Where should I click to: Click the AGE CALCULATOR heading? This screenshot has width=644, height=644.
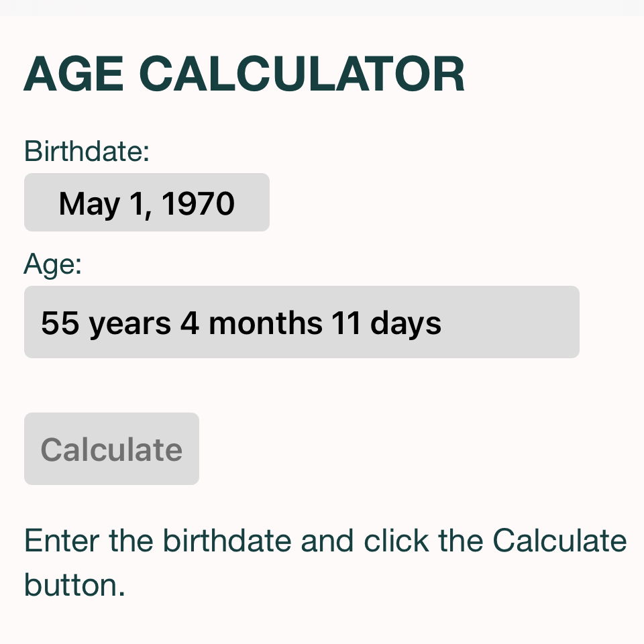244,74
